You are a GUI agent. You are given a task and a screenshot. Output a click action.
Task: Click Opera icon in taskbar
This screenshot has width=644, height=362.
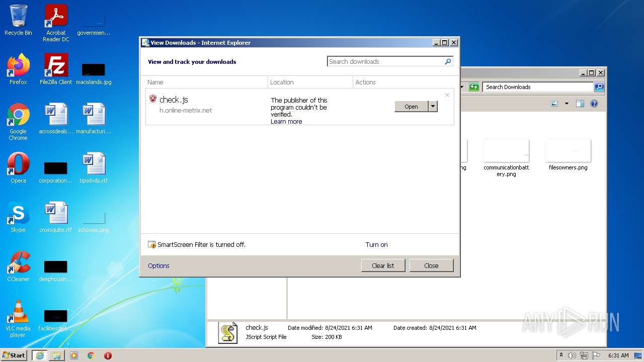point(108,355)
